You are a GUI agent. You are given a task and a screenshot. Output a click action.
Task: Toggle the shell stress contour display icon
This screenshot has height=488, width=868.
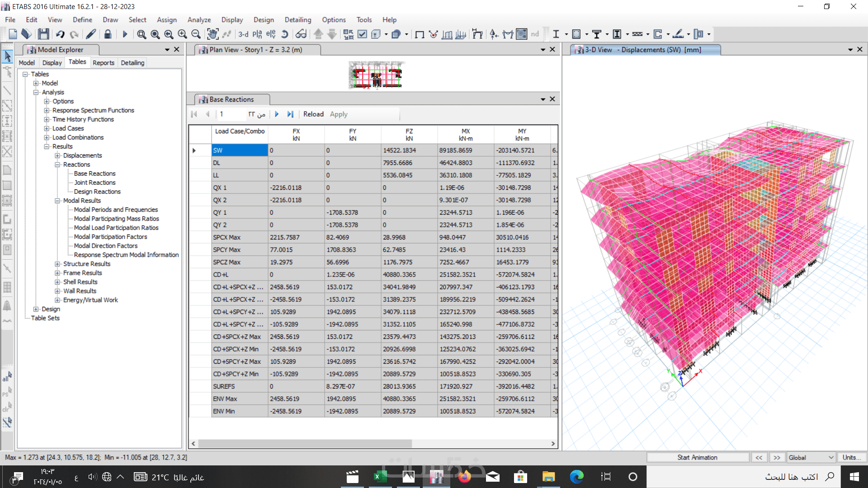pos(521,34)
